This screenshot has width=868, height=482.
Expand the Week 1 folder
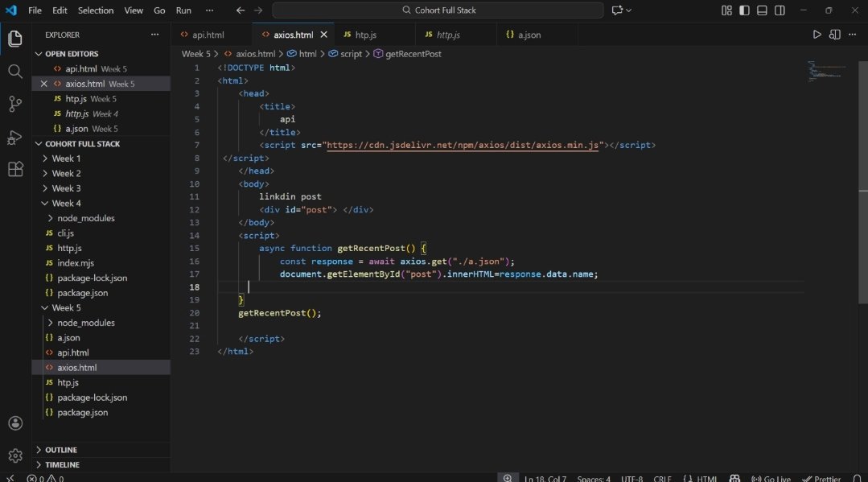(45, 159)
